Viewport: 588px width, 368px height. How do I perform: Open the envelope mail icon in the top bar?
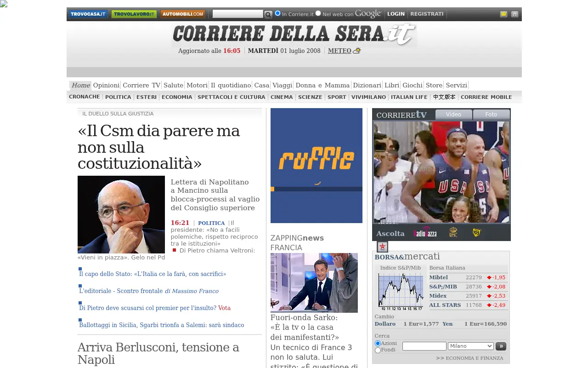tap(503, 14)
